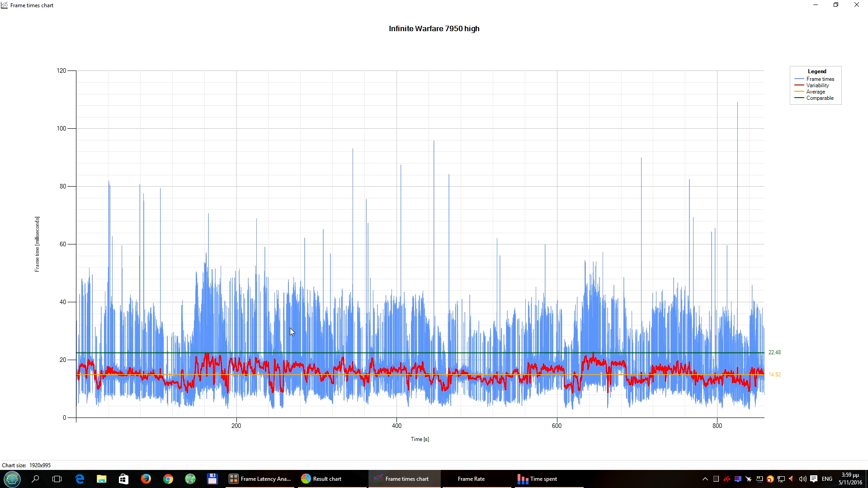Launch Microsoft Edge from the taskbar

pos(80,479)
